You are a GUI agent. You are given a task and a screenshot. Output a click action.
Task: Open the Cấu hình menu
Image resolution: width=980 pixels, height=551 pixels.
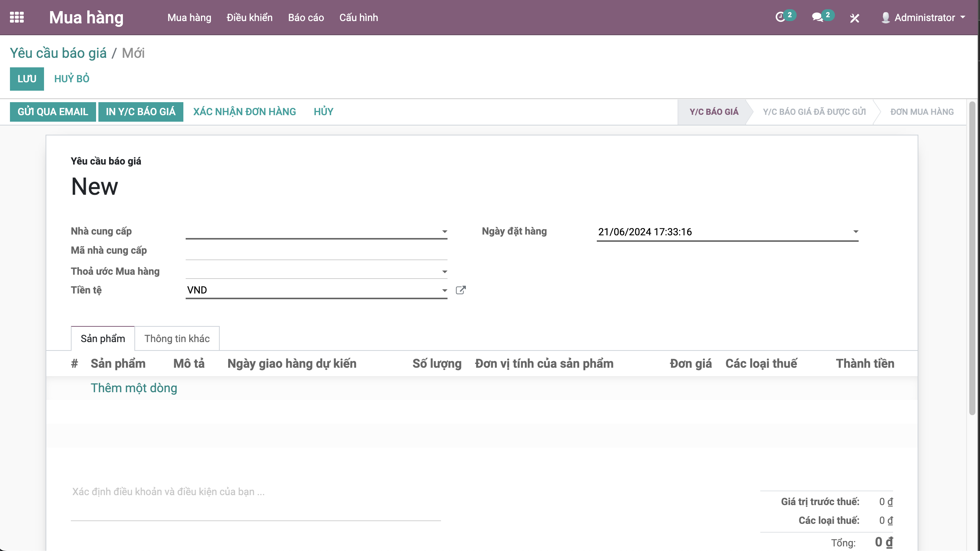click(x=358, y=18)
